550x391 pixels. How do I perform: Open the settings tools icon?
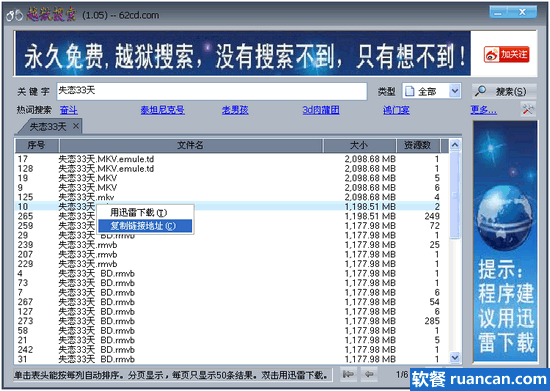(x=528, y=110)
